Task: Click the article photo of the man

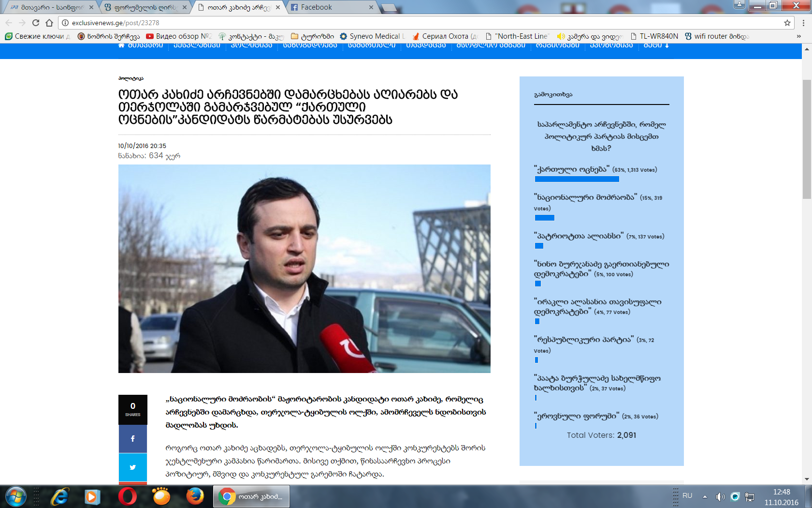Action: point(304,269)
